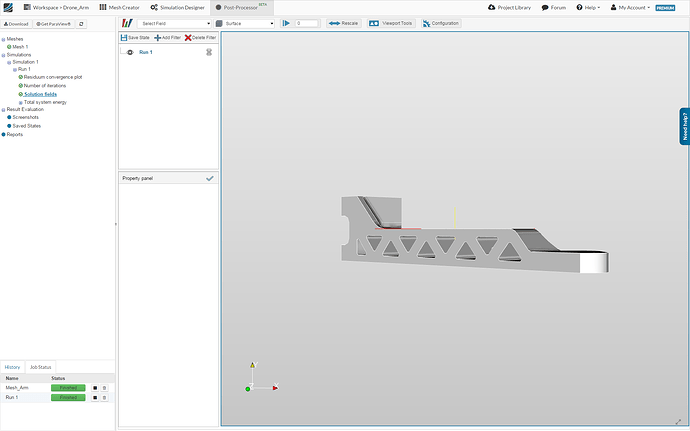Toggle visibility of Run 1 filter
The height and width of the screenshot is (431, 690).
[130, 52]
